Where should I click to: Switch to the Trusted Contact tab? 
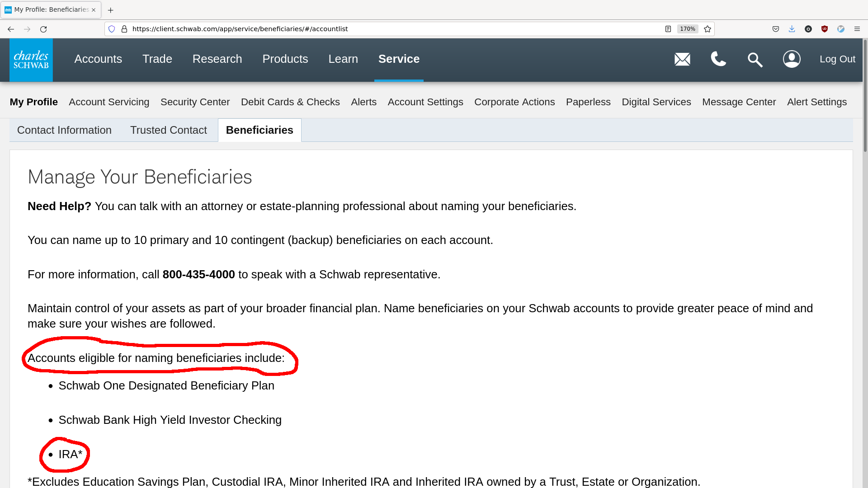click(x=169, y=130)
